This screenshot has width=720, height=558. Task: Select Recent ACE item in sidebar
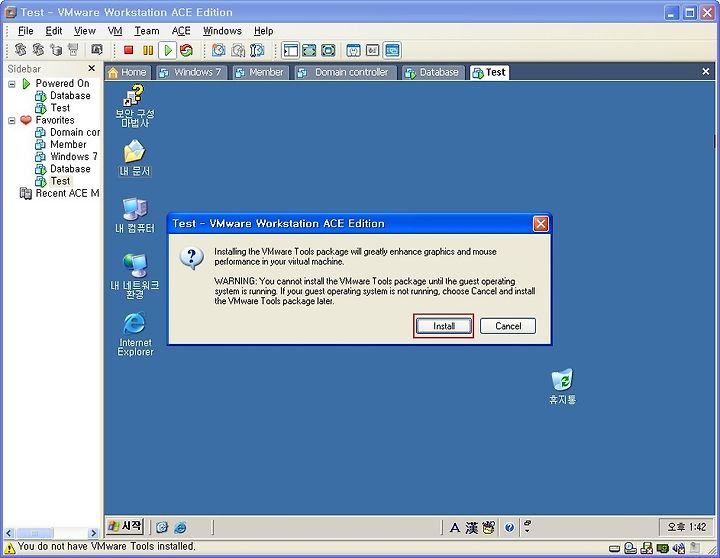[x=60, y=193]
